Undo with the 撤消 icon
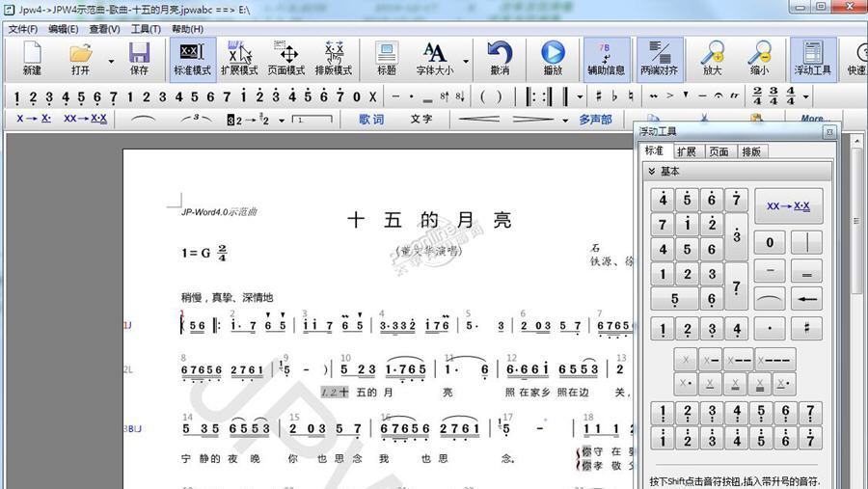868x489 pixels. tap(500, 59)
